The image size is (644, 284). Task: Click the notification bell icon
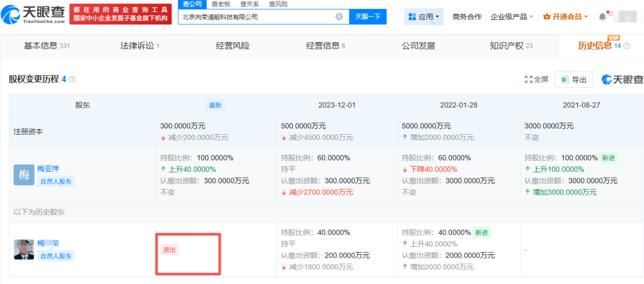tap(602, 17)
